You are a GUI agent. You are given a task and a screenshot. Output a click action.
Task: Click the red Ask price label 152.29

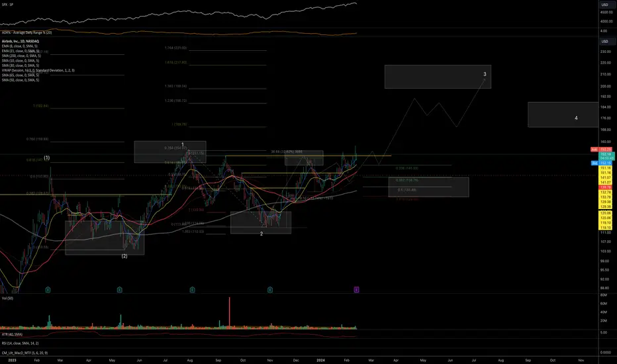[602, 150]
